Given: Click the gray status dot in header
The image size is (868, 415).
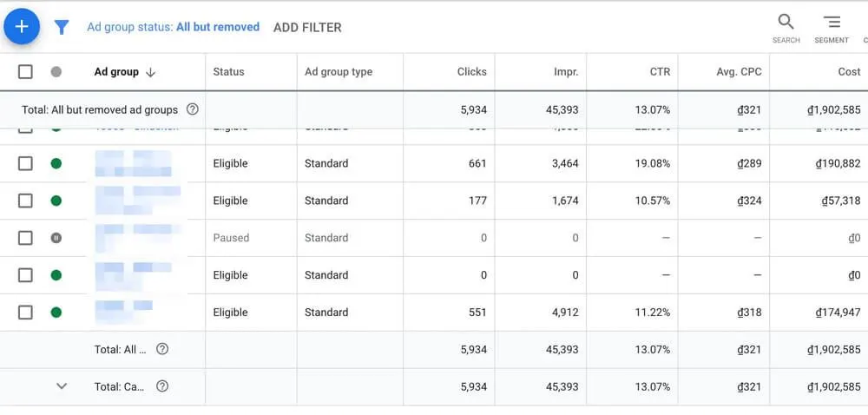Looking at the screenshot, I should (x=56, y=72).
